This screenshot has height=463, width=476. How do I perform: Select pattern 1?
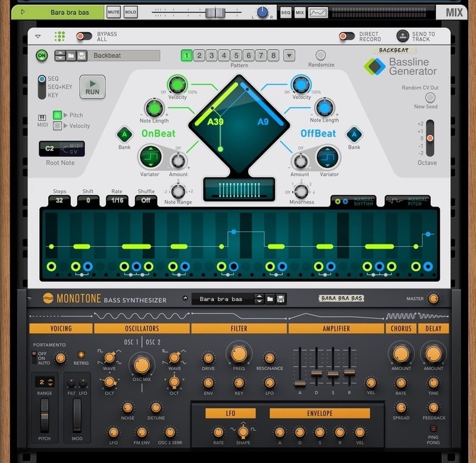pos(186,55)
